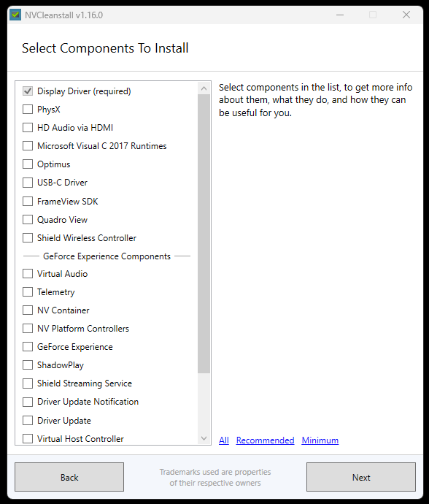Go to the Next step
This screenshot has height=504, width=429.
coord(361,477)
